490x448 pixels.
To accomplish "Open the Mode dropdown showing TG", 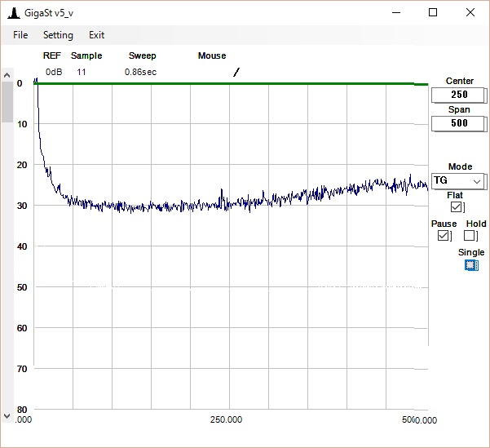I will (458, 180).
